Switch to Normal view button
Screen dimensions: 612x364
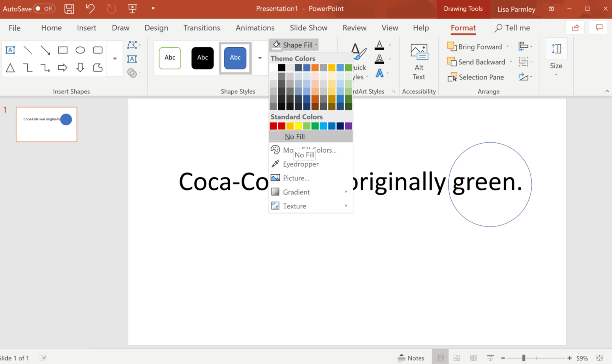click(x=440, y=358)
